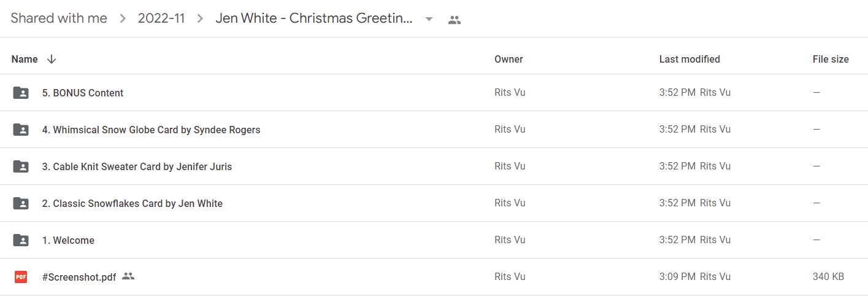Image resolution: width=868 pixels, height=296 pixels.
Task: Click the shared people icon in the breadcrumb
Action: point(454,20)
